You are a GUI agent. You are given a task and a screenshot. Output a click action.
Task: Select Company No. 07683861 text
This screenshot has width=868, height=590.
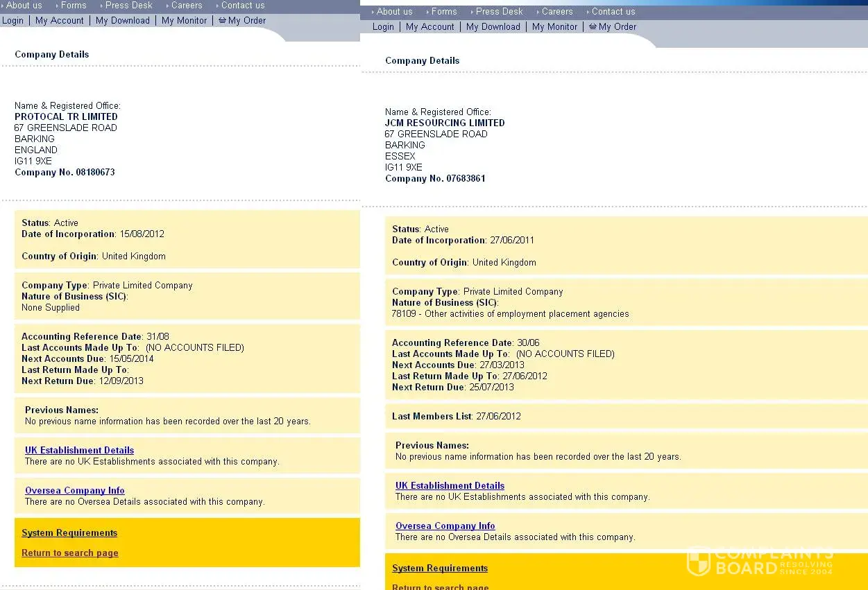435,179
